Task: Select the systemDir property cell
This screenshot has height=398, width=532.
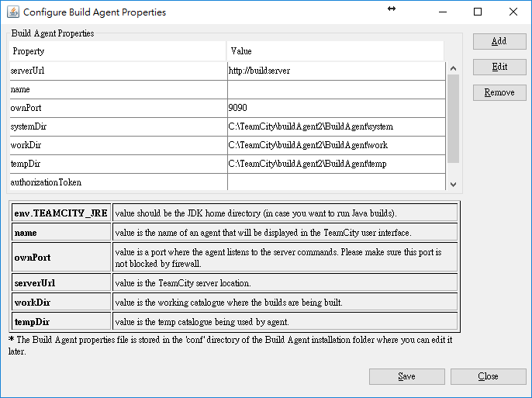Action: pyautogui.click(x=119, y=127)
